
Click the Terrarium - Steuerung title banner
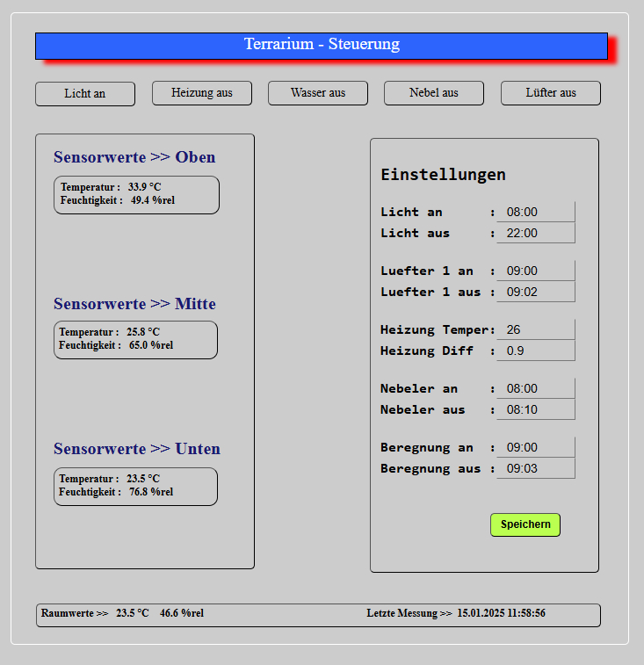coord(322,46)
